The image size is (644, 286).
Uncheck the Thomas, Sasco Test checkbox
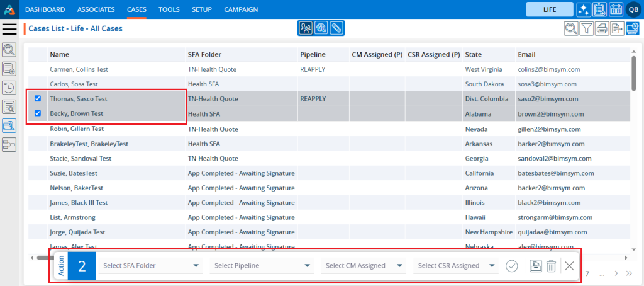[x=38, y=99]
